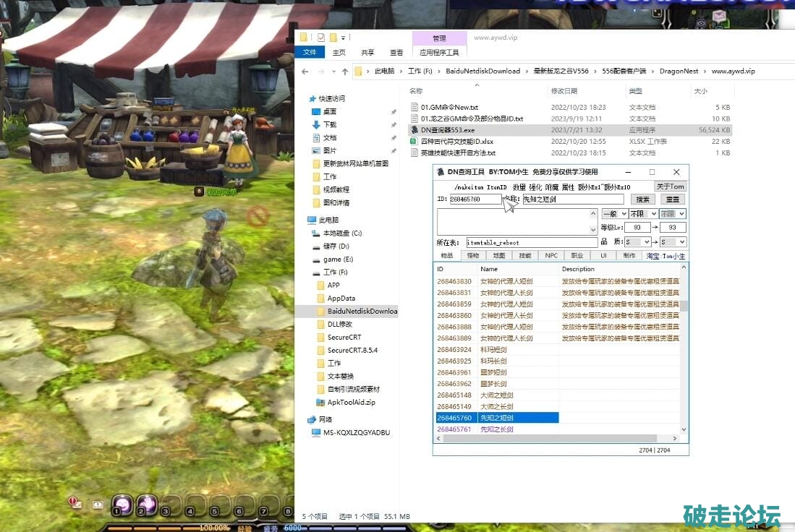Open the ApkToolAid.zip entry in sidebar
This screenshot has height=532, width=795.
351,403
